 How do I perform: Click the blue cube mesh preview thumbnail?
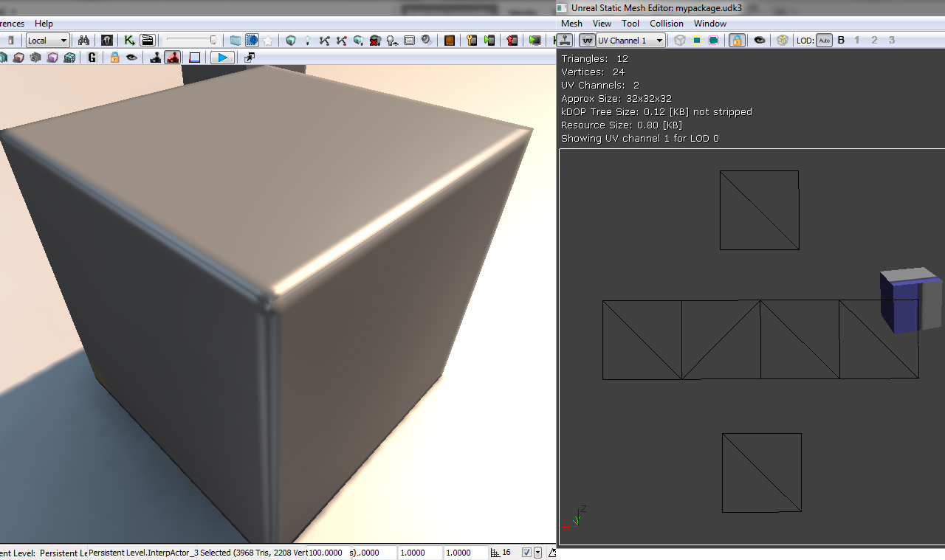pyautogui.click(x=910, y=300)
